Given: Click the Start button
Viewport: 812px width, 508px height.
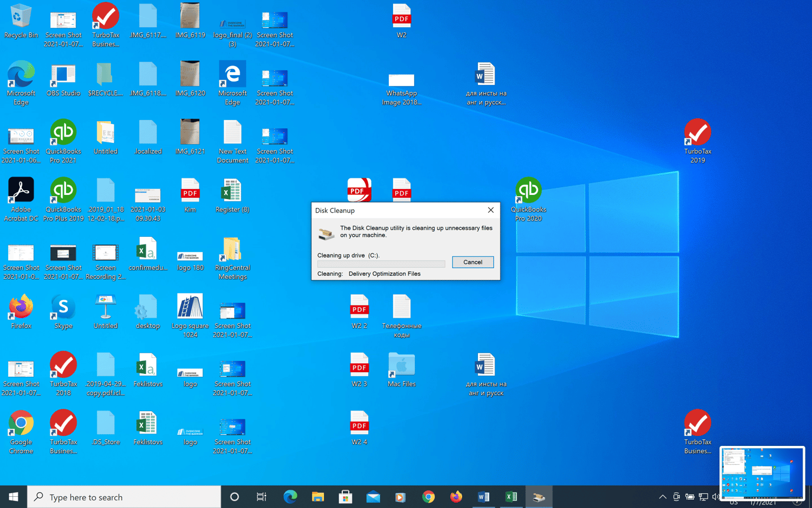Looking at the screenshot, I should (12, 497).
